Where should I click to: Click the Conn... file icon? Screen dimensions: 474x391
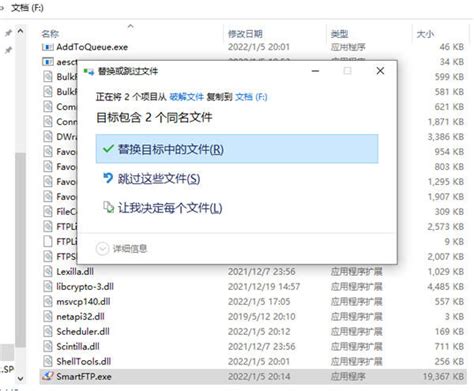(x=48, y=122)
